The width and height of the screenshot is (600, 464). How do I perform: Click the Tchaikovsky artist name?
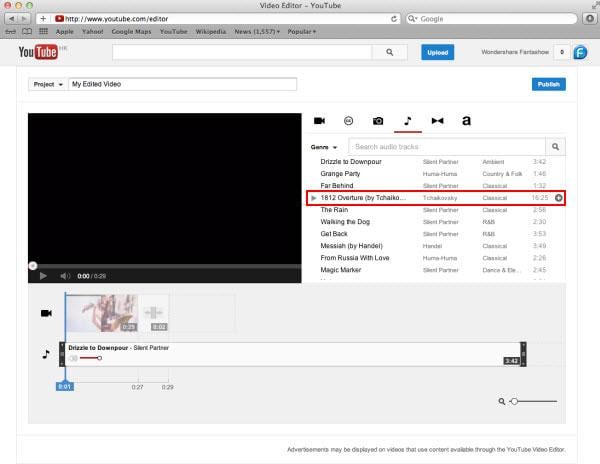click(440, 198)
